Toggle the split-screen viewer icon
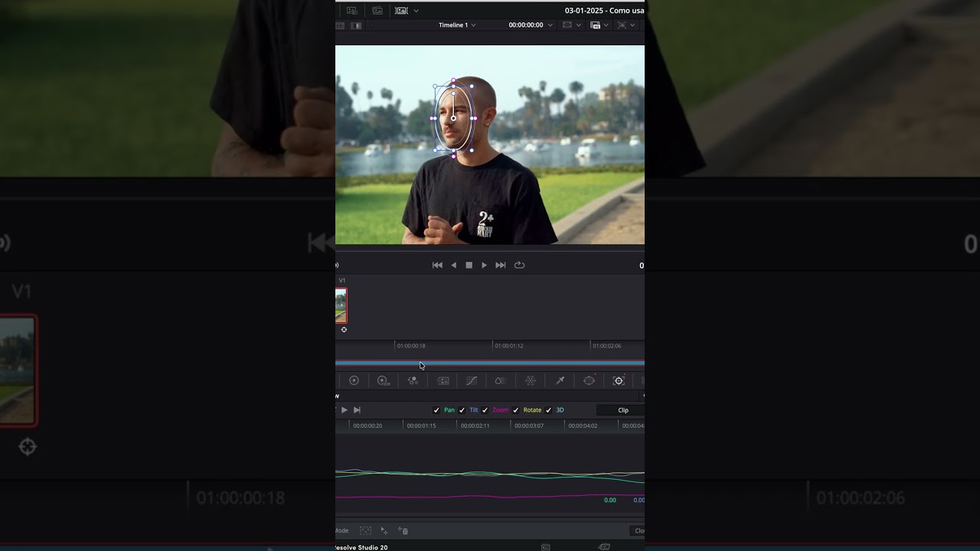980x551 pixels. click(x=356, y=25)
